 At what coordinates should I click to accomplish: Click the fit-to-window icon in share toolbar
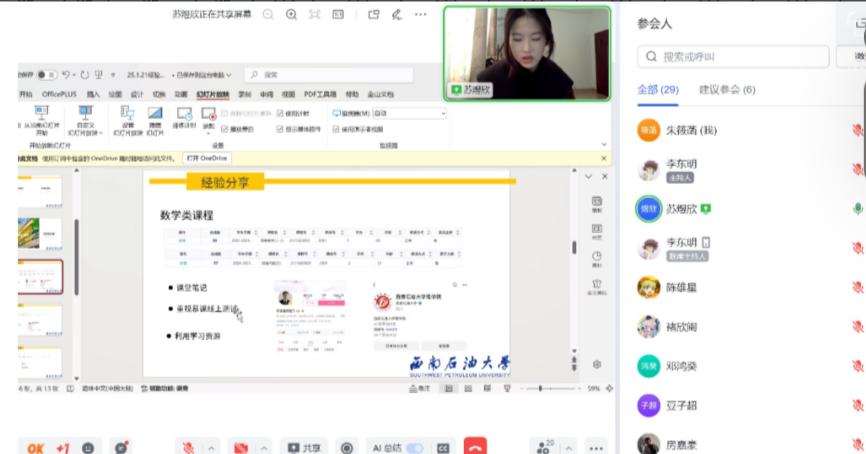(315, 14)
